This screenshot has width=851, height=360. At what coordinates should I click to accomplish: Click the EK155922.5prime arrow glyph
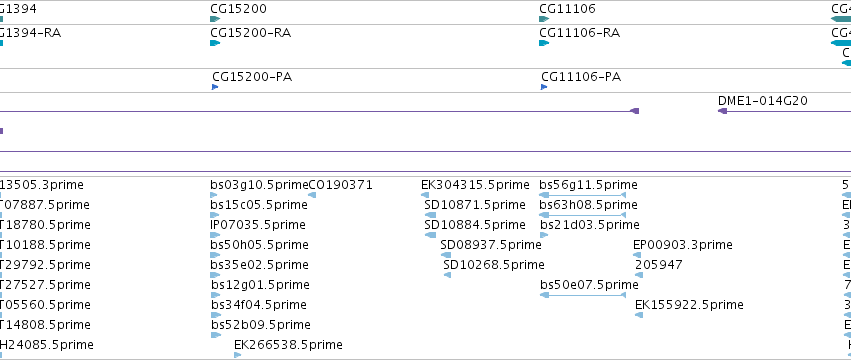point(639,315)
